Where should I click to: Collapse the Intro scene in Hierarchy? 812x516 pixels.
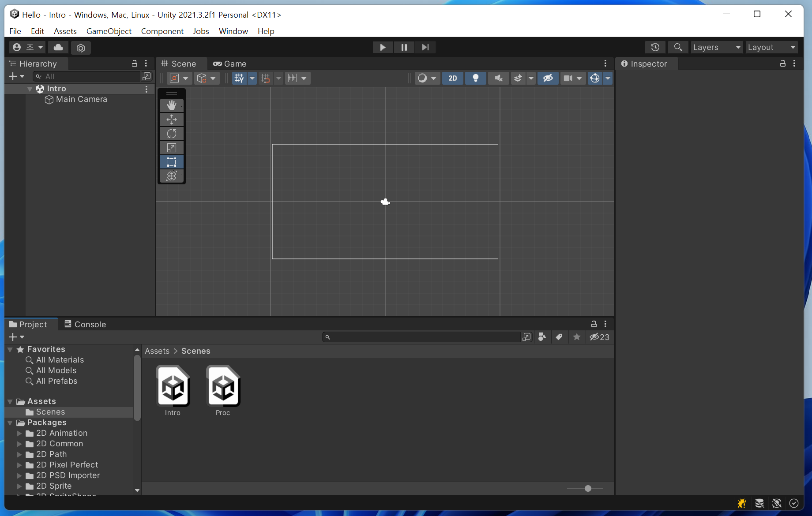[x=30, y=89]
